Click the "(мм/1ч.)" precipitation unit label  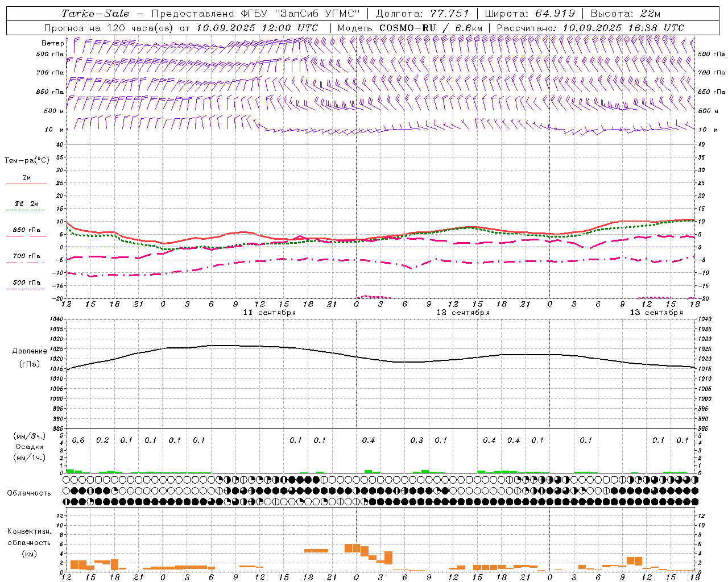[30, 458]
